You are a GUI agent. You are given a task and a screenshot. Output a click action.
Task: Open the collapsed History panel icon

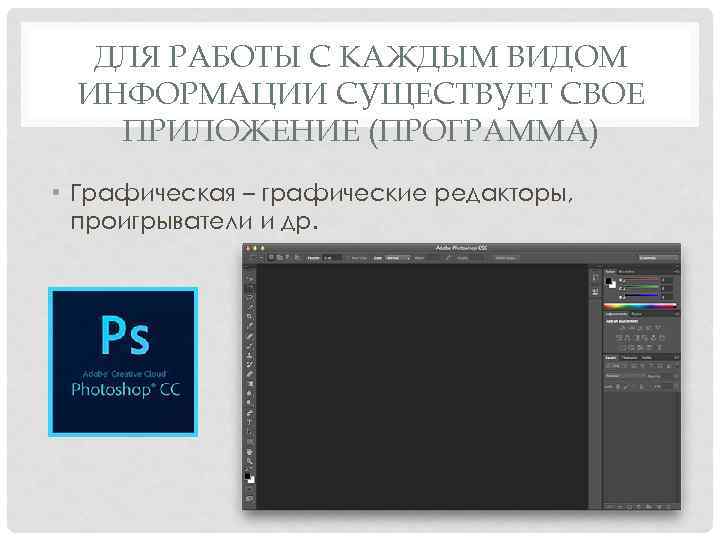(596, 276)
